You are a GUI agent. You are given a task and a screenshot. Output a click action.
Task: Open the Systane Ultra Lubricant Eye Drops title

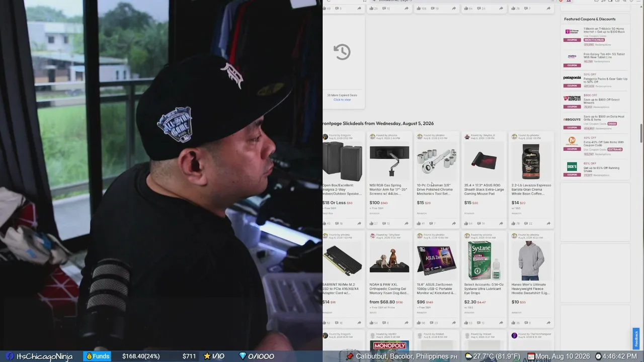pos(484,289)
